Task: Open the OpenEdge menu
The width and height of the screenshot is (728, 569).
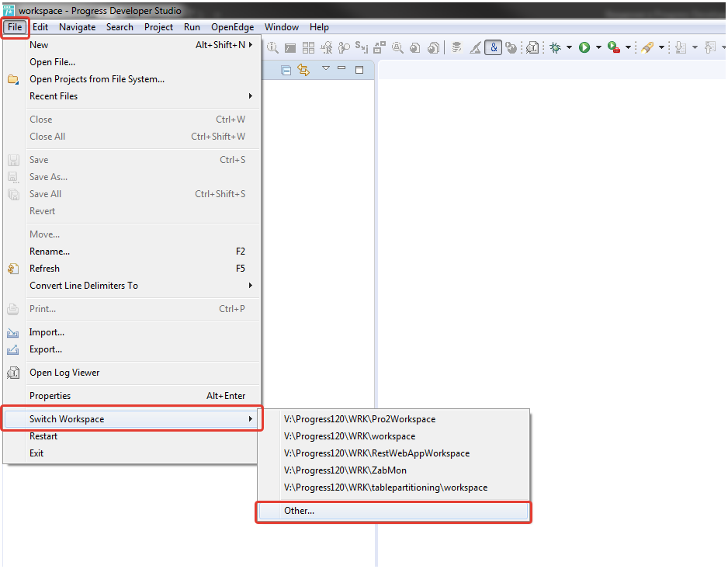Action: 233,27
